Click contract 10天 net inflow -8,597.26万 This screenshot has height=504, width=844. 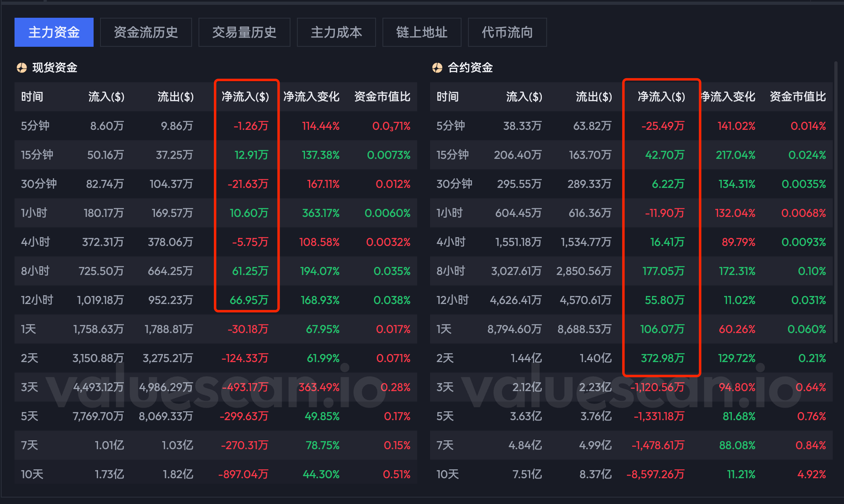coord(655,474)
